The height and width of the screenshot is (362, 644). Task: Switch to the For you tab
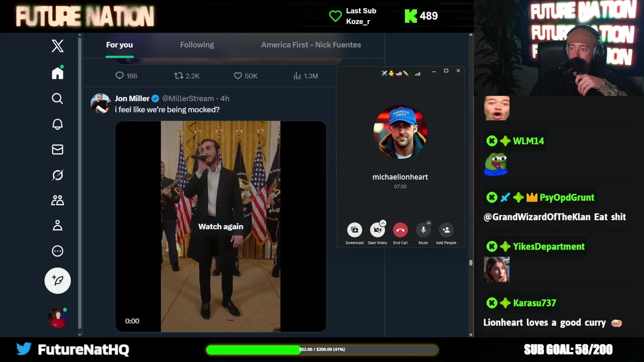pos(119,45)
